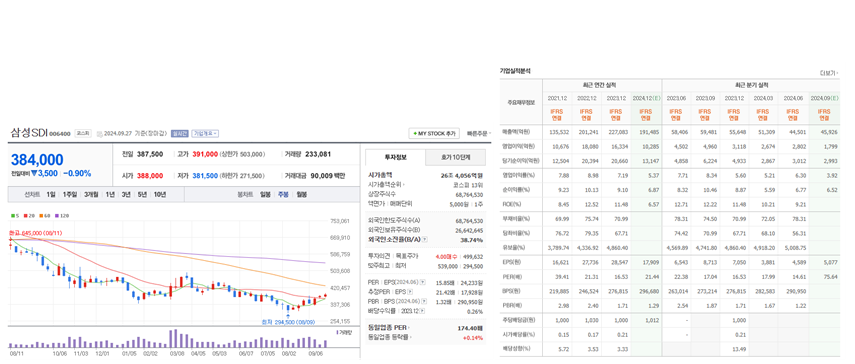
Task: Click the 실시간 real-time badge
Action: pos(179,134)
